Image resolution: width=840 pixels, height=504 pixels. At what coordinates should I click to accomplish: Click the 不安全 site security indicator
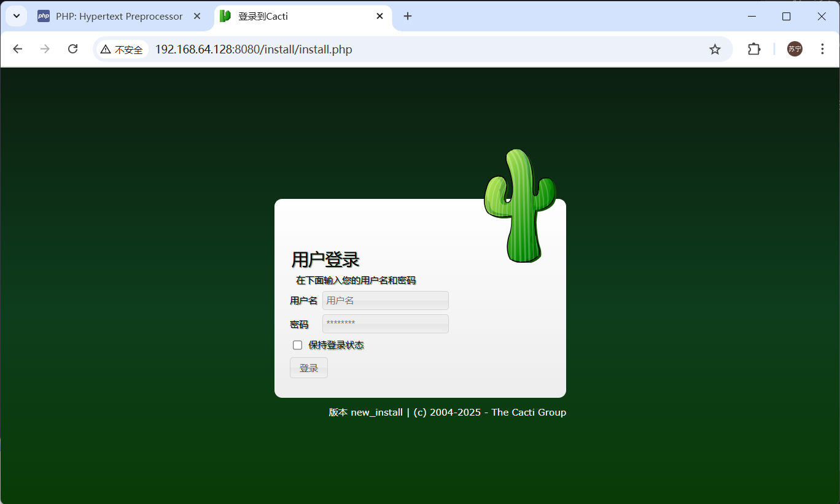pos(122,50)
